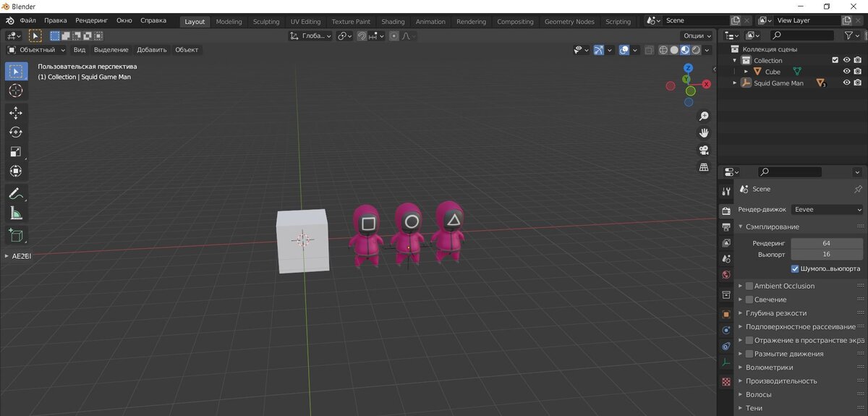Open the World properties tab
This screenshot has height=416, width=868.
[726, 274]
